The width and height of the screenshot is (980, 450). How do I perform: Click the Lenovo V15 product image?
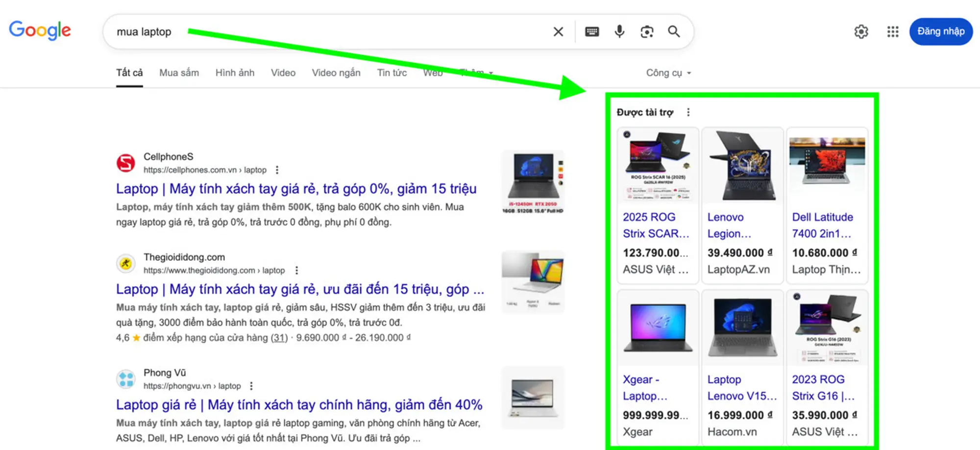[x=742, y=328]
